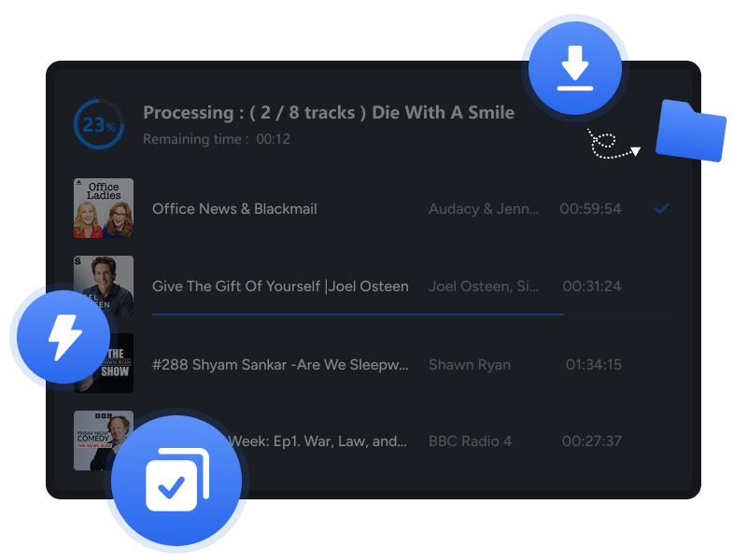Expand the Joel Osteen, Si artist field
747x560 pixels.
[485, 287]
